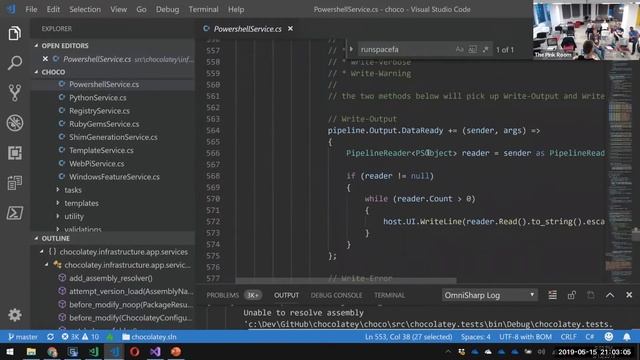
Task: Switch to the TERMINAL panel tab
Action: pos(389,295)
